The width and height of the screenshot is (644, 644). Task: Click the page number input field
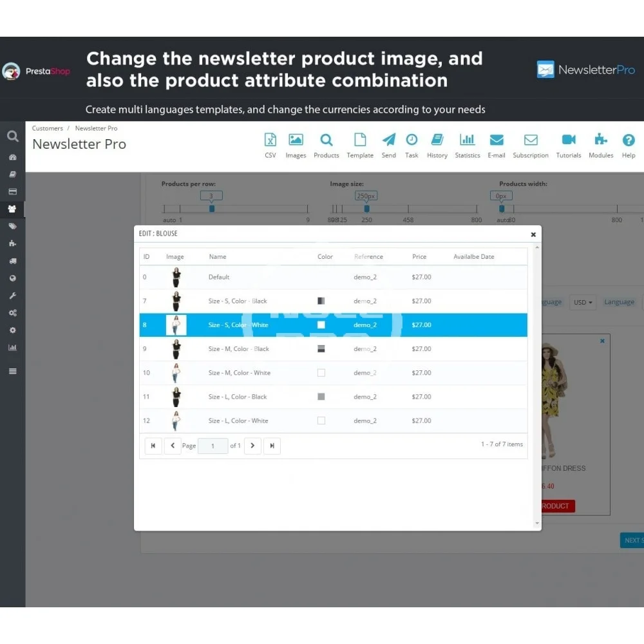coord(213,446)
